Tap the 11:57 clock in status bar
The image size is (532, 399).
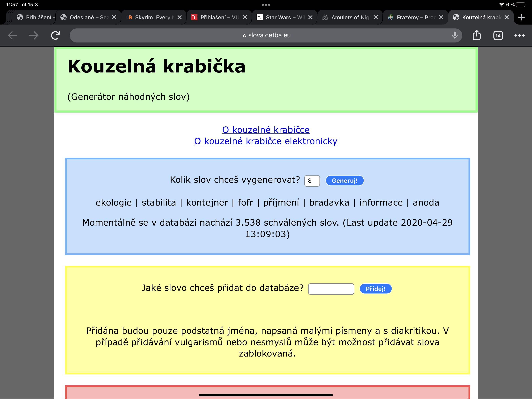coord(12,4)
